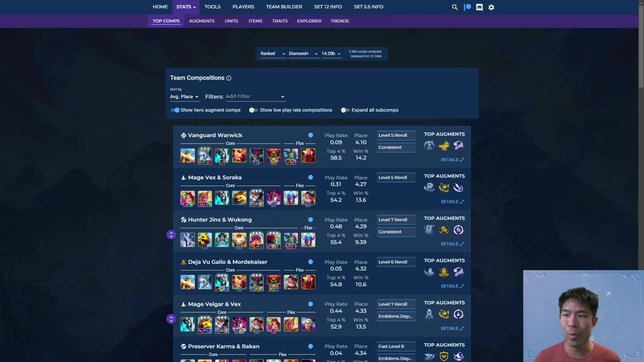The width and height of the screenshot is (644, 362).
Task: Select gold middle augment of Hunter Jinx & Wukong
Action: click(444, 230)
